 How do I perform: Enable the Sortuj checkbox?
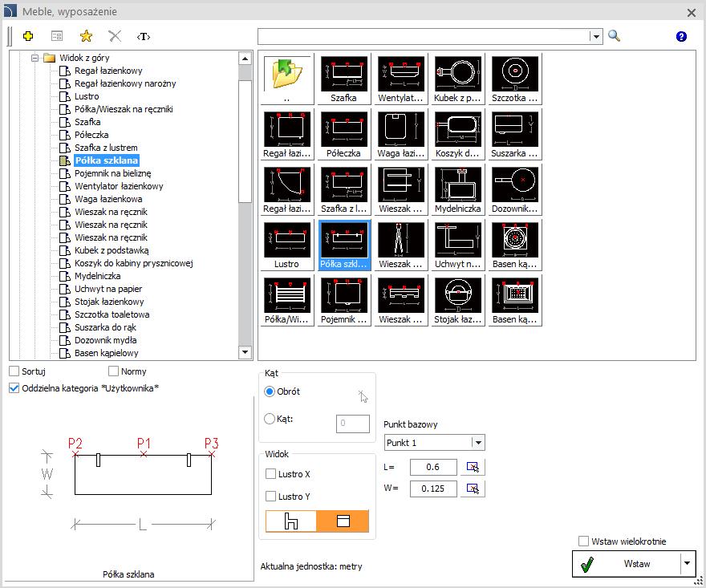point(14,371)
